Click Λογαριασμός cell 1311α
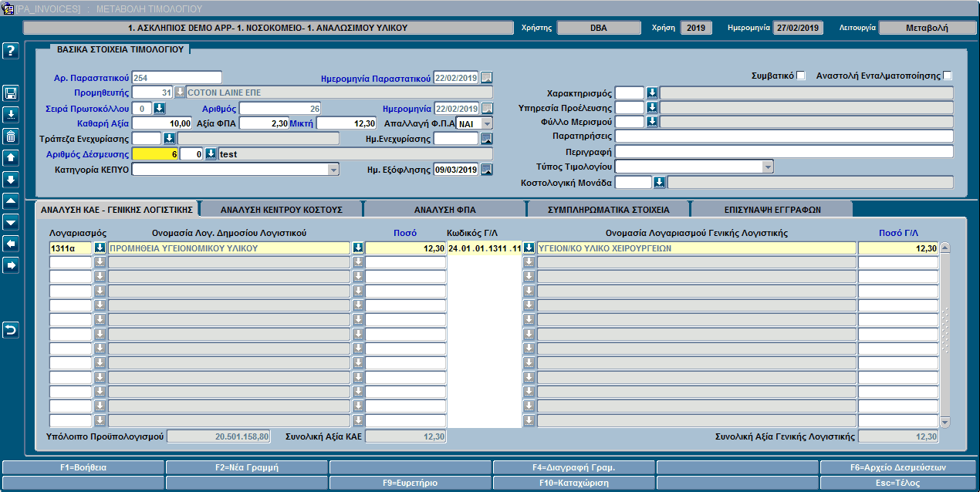 (71, 248)
